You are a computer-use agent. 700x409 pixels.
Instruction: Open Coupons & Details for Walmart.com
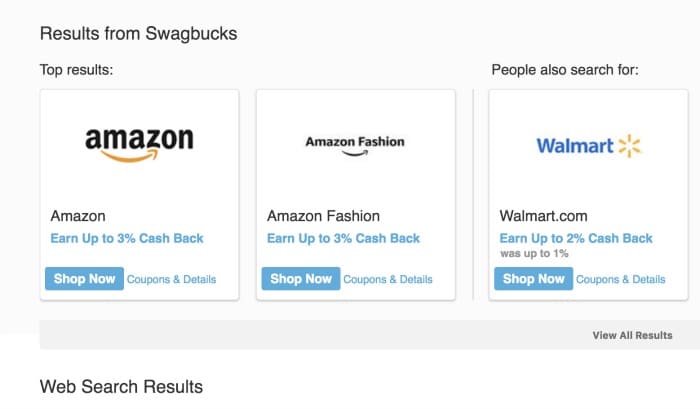621,280
